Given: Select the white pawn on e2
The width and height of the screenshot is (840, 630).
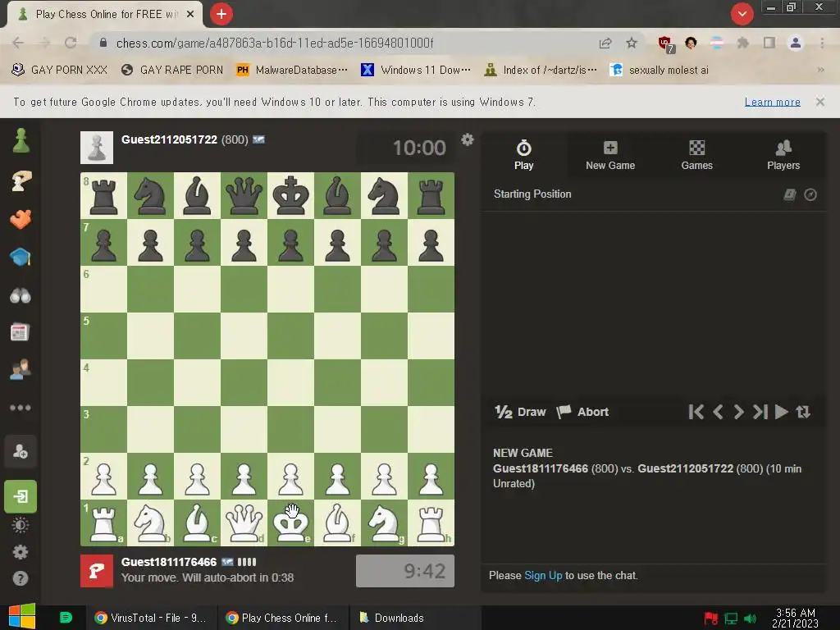Looking at the screenshot, I should [x=291, y=477].
